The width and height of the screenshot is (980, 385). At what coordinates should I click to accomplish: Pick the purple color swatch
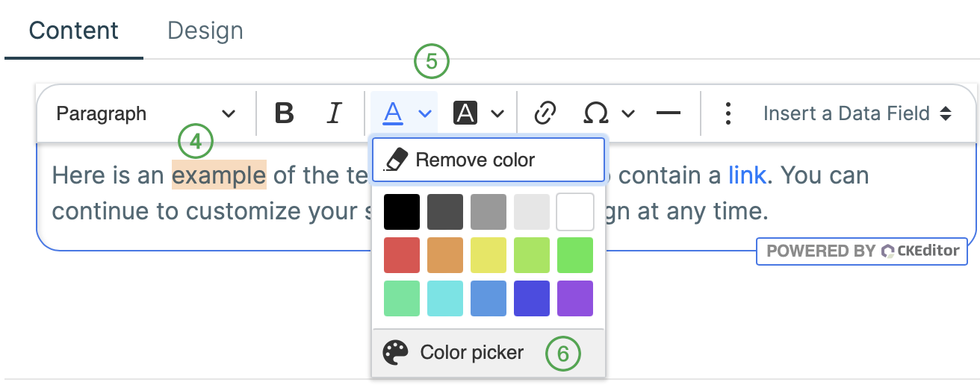point(575,298)
